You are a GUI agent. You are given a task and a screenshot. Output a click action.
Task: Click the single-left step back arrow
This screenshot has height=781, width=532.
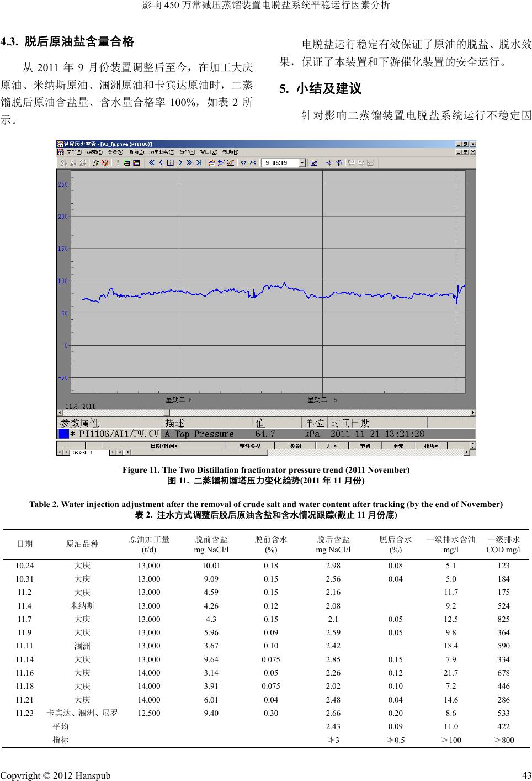tap(161, 163)
